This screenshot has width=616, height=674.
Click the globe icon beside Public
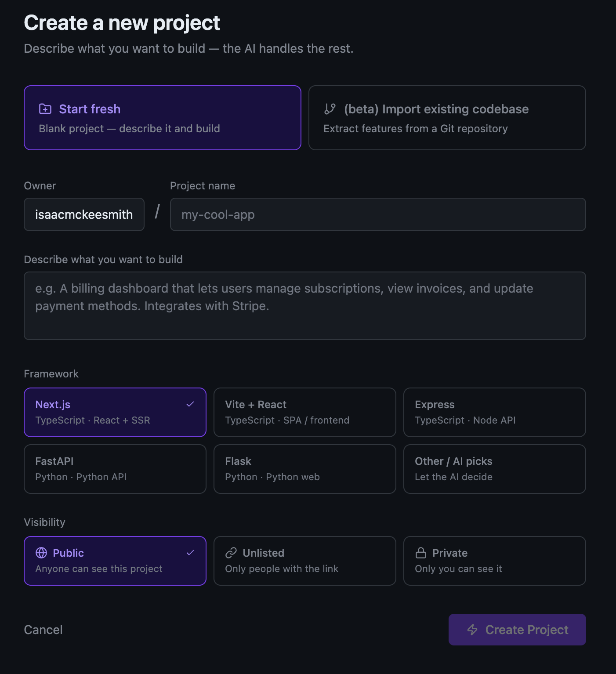click(42, 553)
